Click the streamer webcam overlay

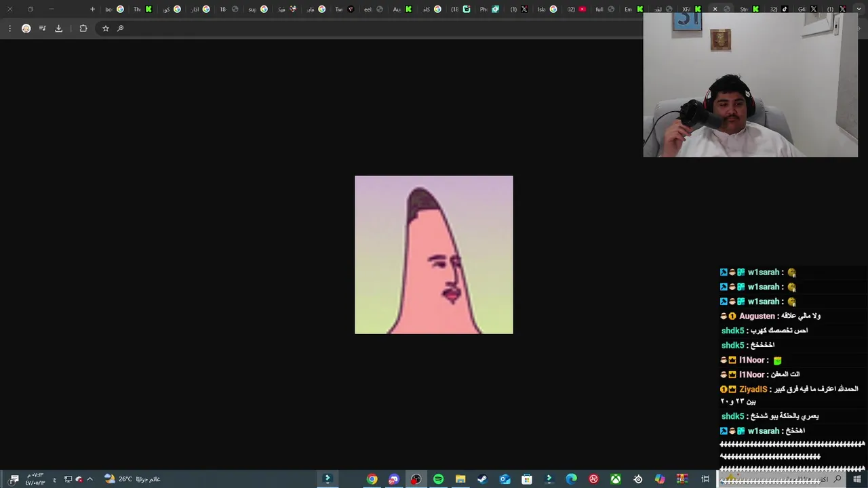[x=750, y=85]
